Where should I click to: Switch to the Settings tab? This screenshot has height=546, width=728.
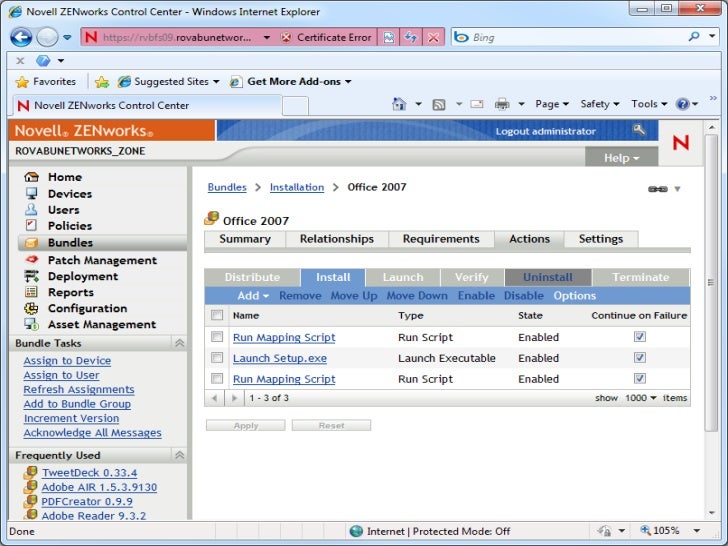click(x=601, y=239)
